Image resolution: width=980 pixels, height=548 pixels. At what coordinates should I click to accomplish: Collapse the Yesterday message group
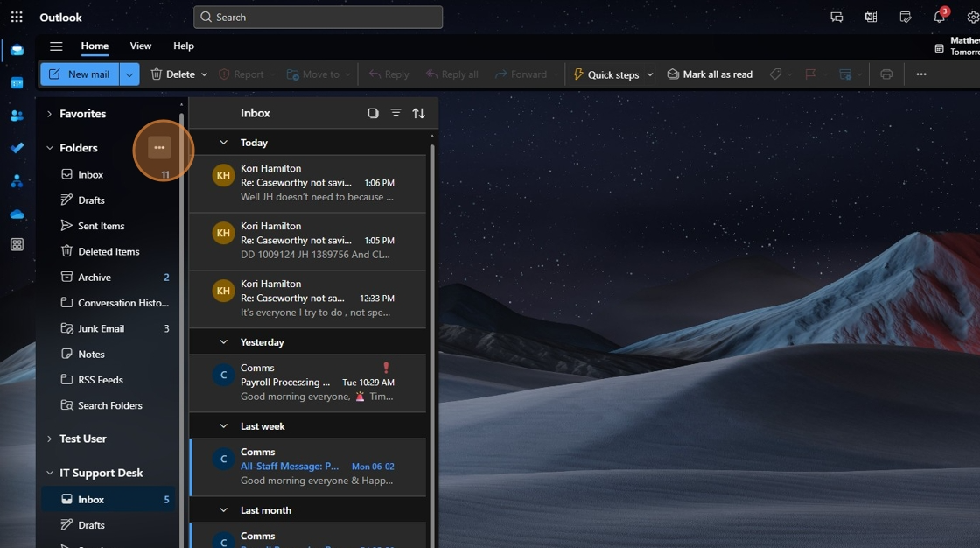[223, 342]
